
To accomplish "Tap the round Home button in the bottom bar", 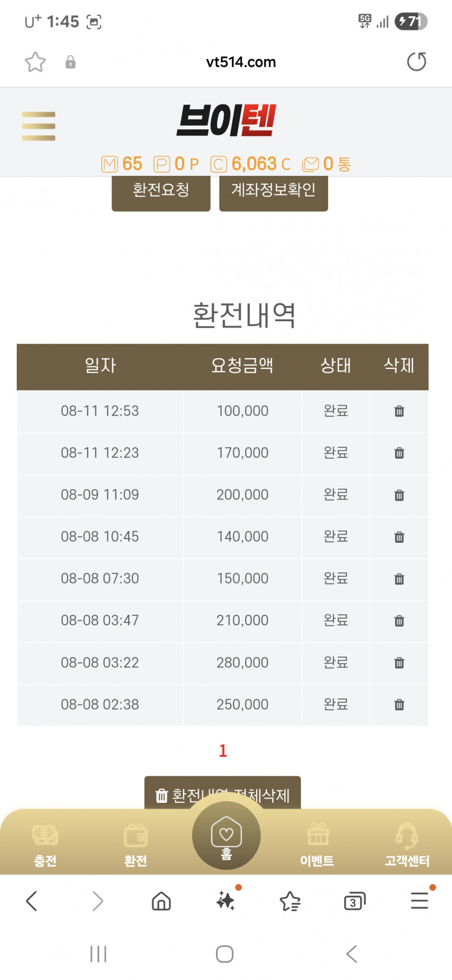I will coord(226,836).
